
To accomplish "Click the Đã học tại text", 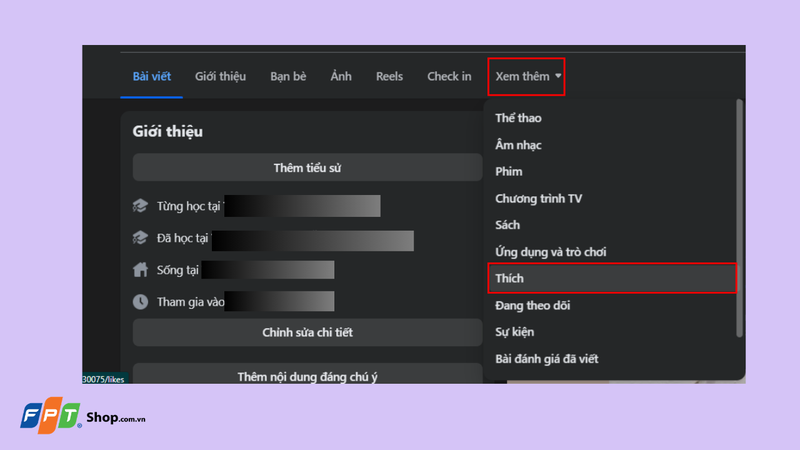I will 182,238.
